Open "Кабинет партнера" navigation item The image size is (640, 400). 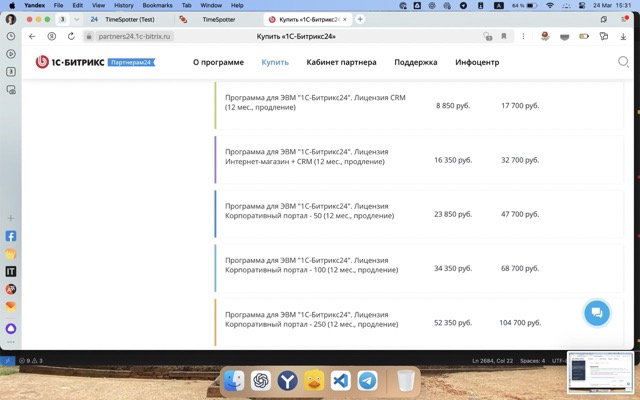tap(341, 62)
